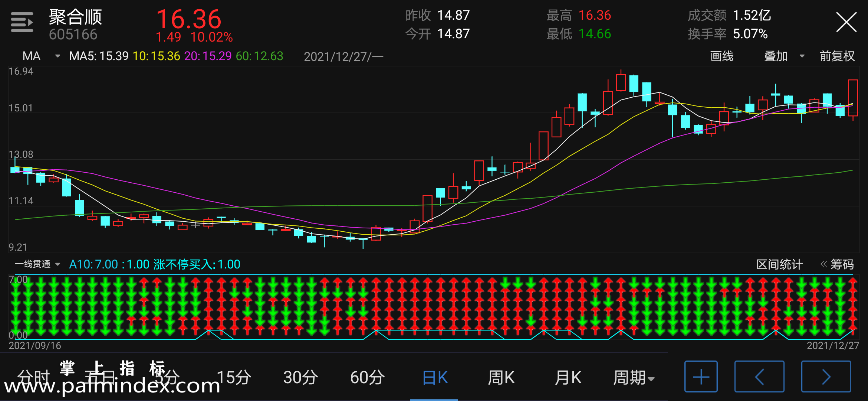The image size is (868, 401).
Task: Click the 涨不停买入: 1.00 reading
Action: [197, 264]
